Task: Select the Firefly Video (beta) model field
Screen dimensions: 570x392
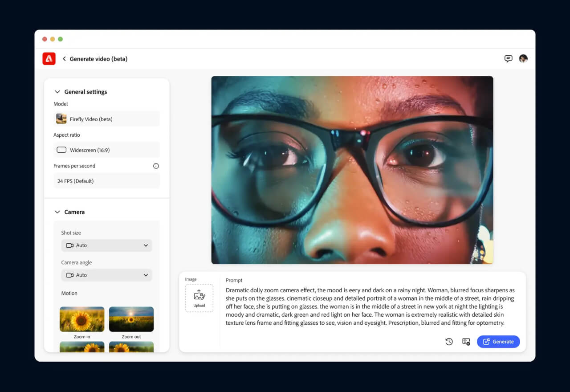Action: click(106, 119)
